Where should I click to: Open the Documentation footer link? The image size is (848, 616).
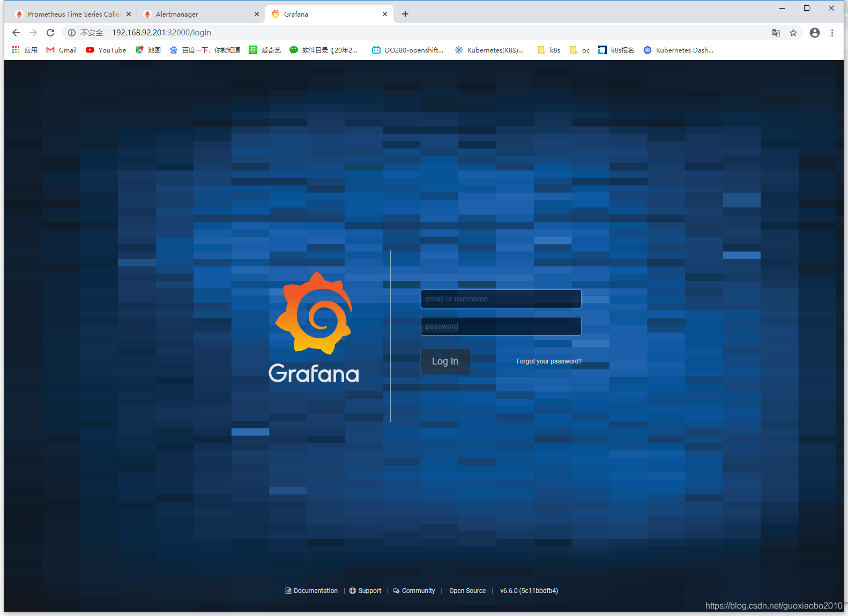tap(311, 591)
